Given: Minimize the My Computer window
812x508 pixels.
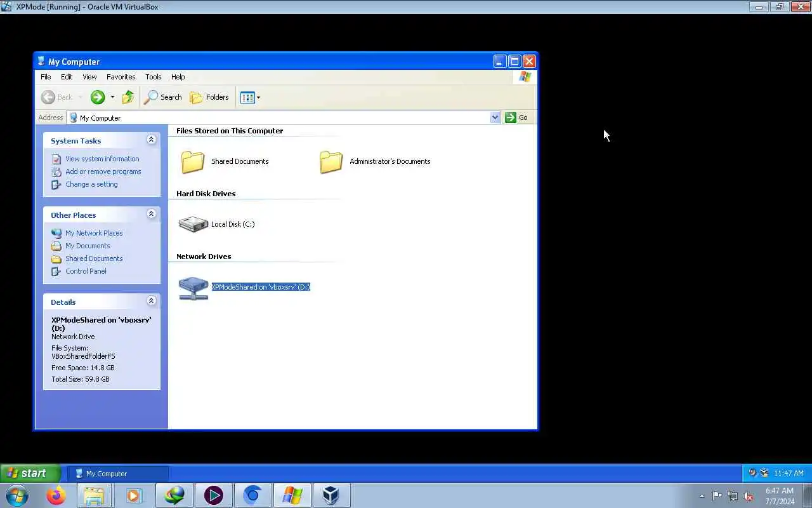Looking at the screenshot, I should pyautogui.click(x=500, y=62).
